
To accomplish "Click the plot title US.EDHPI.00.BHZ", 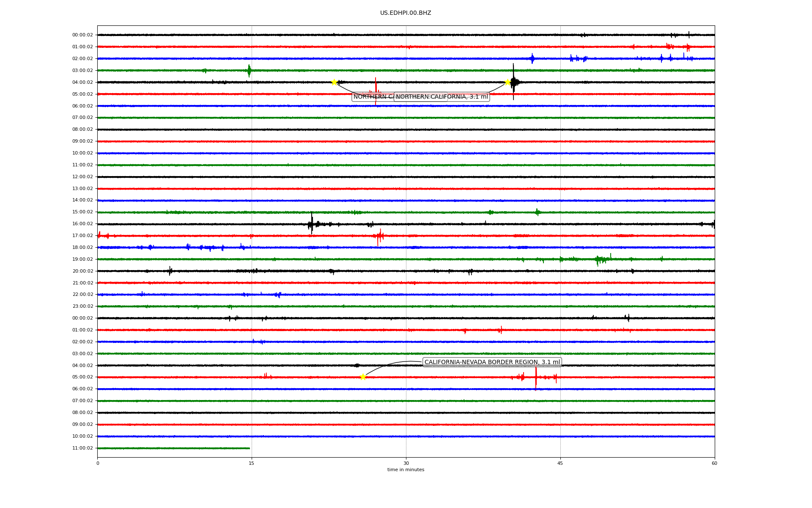I will [406, 13].
